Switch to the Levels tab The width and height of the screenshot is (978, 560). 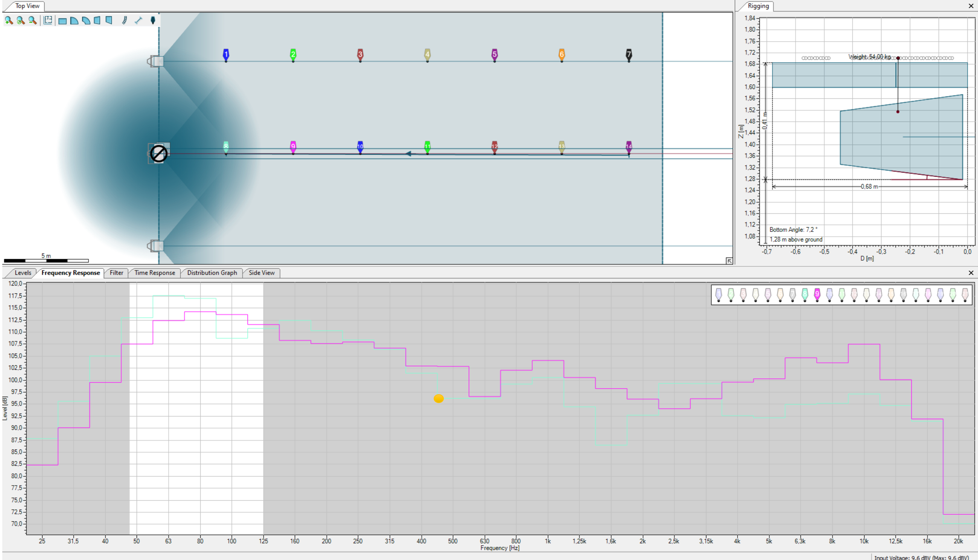pos(23,273)
